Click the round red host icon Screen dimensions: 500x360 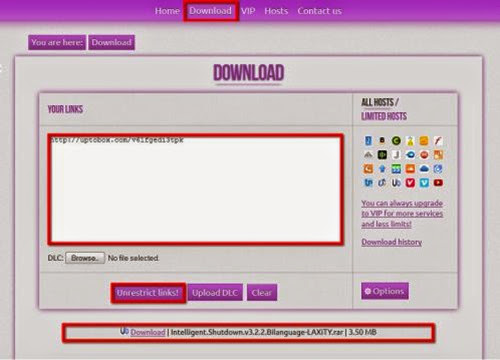point(424,155)
